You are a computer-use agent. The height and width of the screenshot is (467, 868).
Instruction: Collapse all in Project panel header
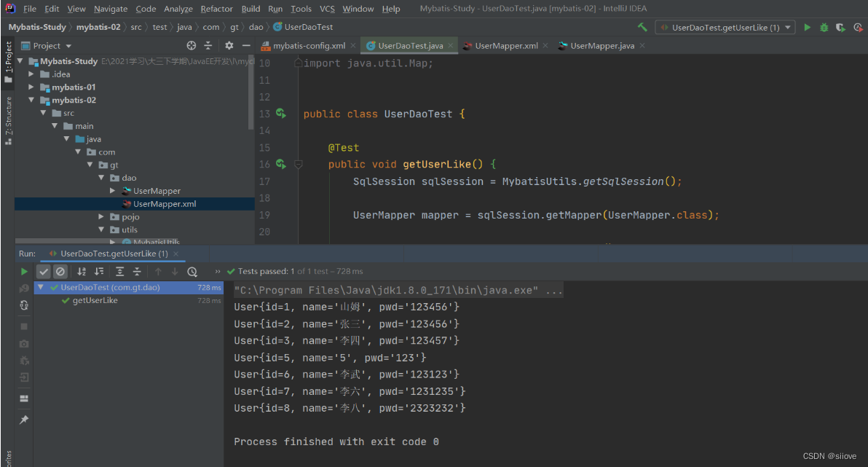point(208,45)
